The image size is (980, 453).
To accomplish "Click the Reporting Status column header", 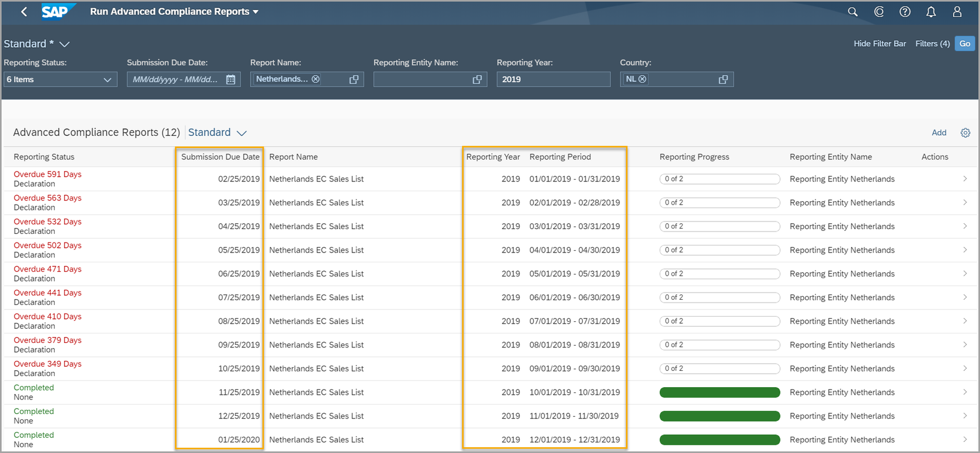I will coord(44,157).
